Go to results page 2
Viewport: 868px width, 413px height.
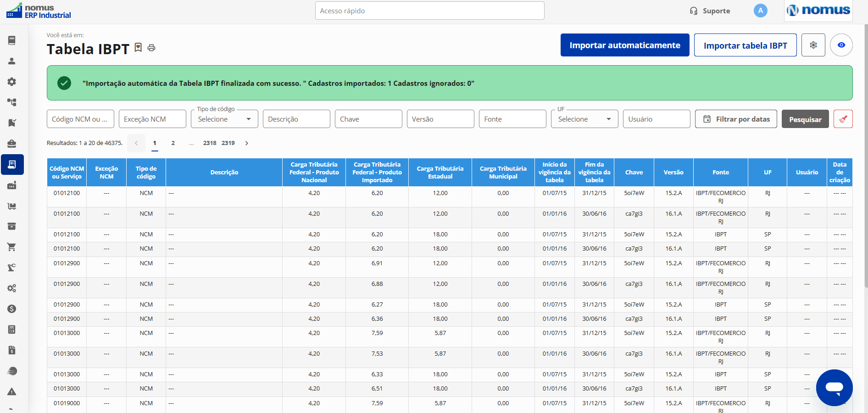click(x=173, y=143)
